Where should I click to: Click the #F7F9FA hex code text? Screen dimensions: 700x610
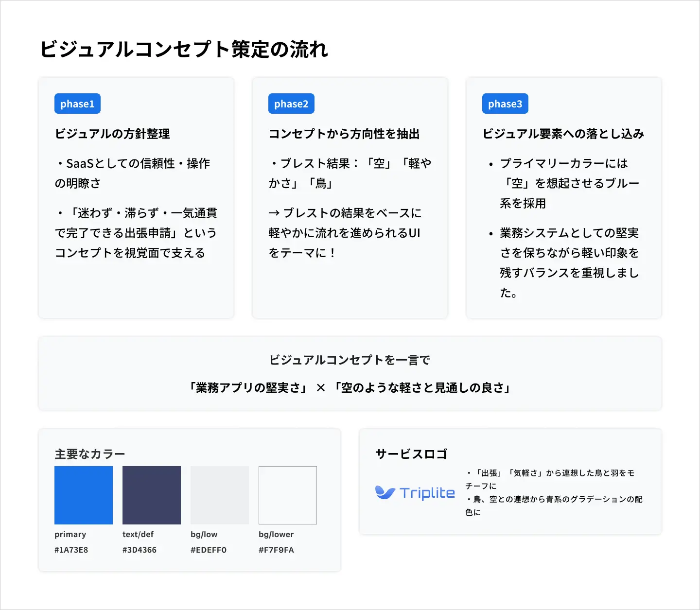click(277, 550)
